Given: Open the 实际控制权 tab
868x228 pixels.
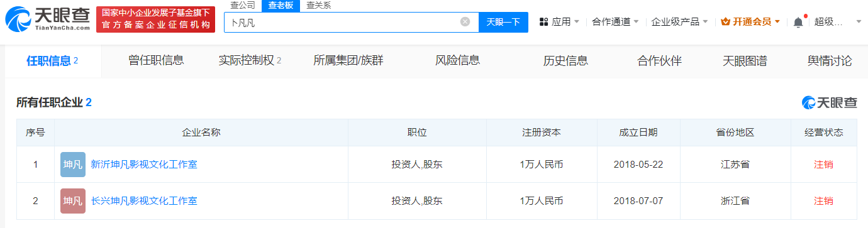Looking at the screenshot, I should (250, 61).
